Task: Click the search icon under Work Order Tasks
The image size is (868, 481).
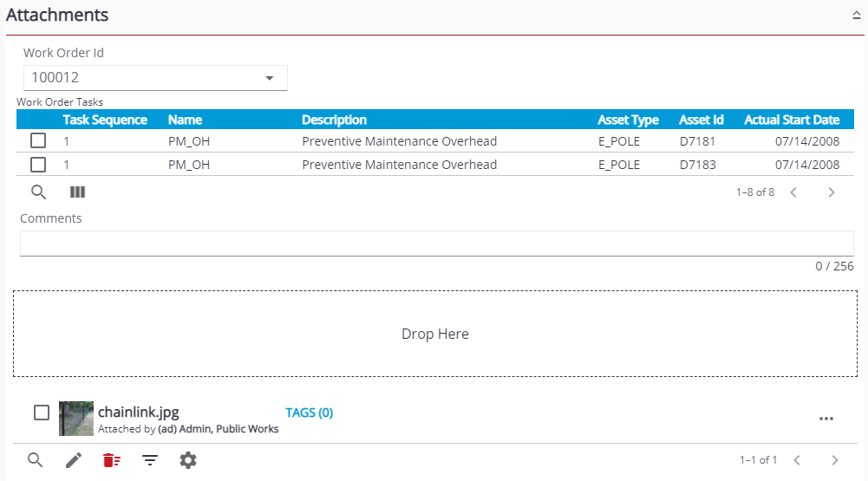Action: [x=38, y=192]
